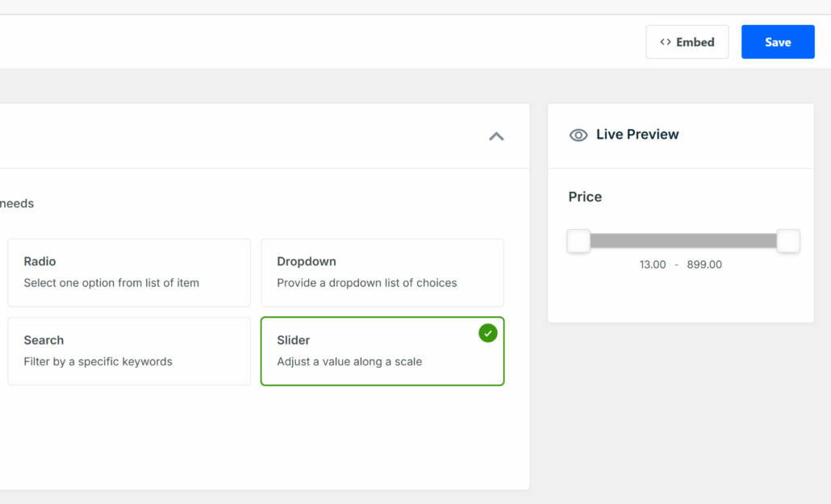Screen dimensions: 831x504
Task: Click the 13.00 minimum price value
Action: tap(653, 264)
